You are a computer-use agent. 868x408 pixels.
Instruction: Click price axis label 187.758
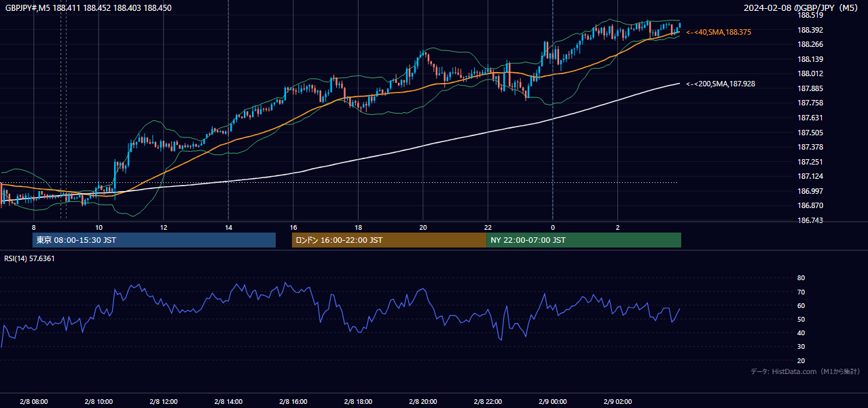(810, 103)
